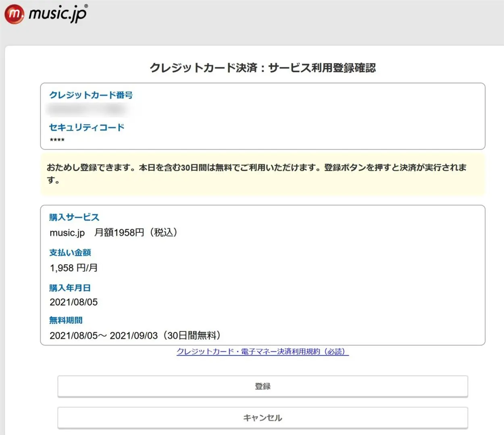Click the masked **** security code
This screenshot has width=504, height=435.
point(57,140)
